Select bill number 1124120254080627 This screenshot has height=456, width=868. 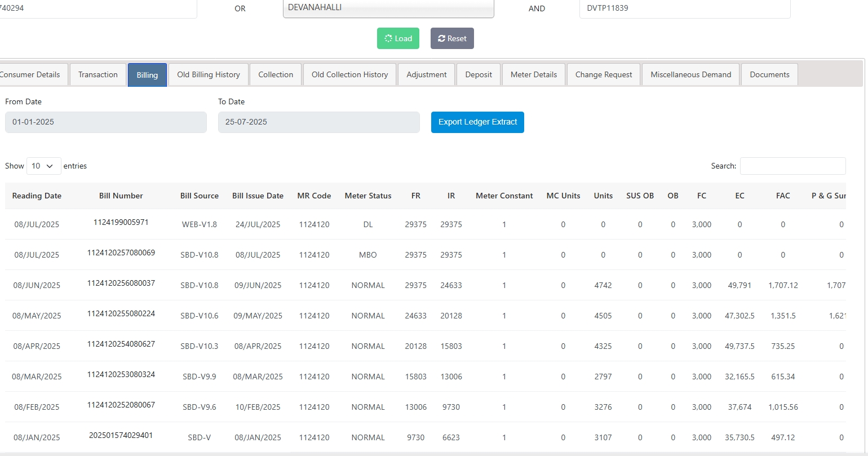coord(121,344)
